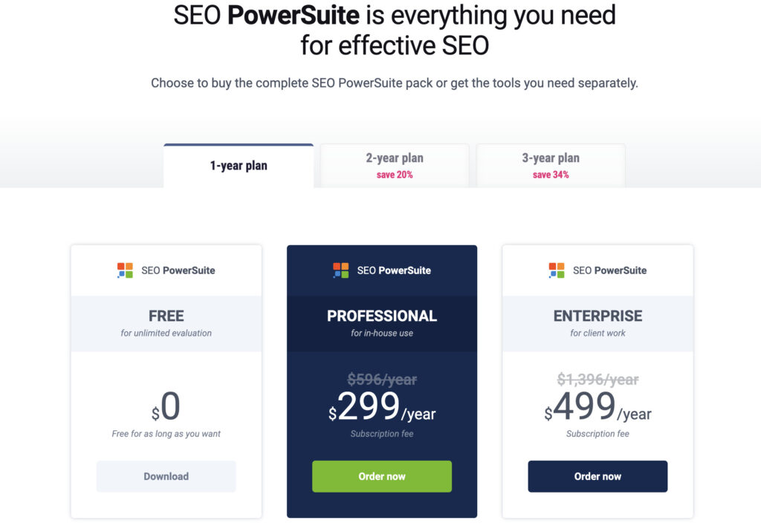Switch to the 3-year plan tab
The image size is (761, 532).
(x=550, y=164)
